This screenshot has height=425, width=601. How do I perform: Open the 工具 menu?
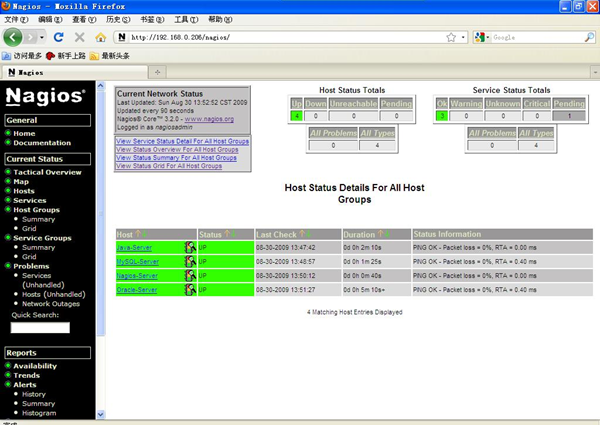(x=186, y=20)
